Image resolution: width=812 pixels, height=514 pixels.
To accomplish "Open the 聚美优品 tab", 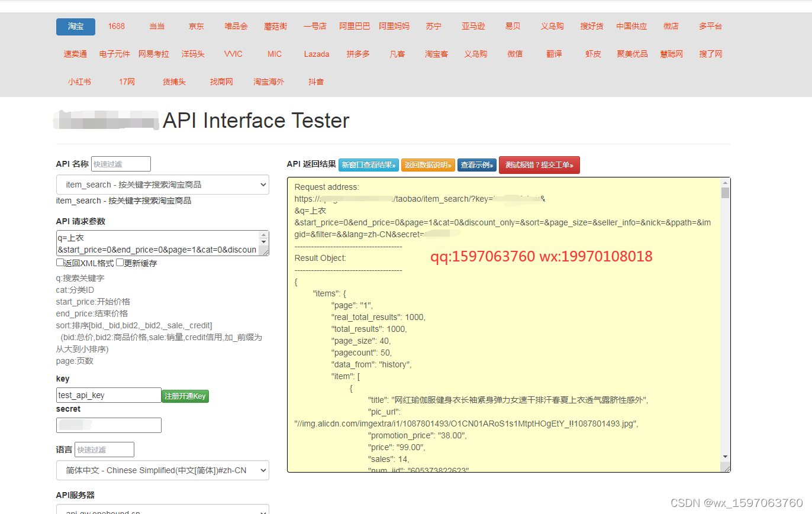I will [632, 54].
